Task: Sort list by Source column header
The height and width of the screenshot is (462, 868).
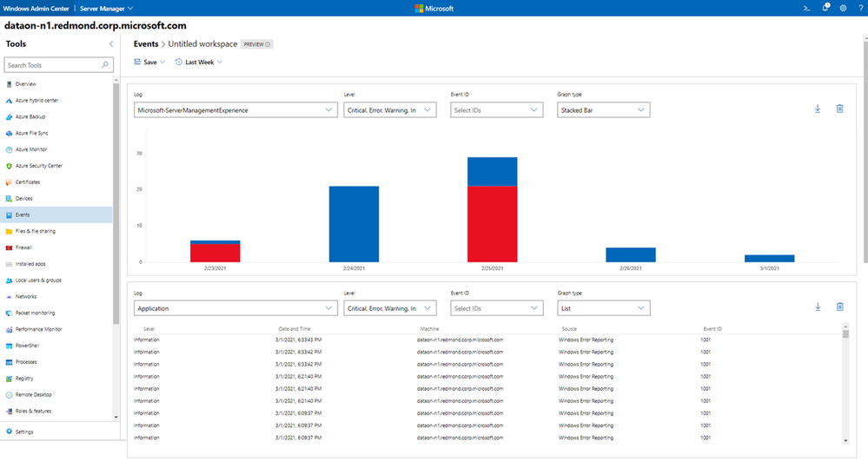Action: click(569, 328)
